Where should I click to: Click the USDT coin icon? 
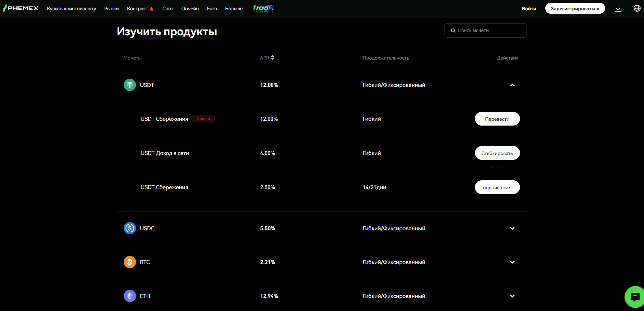pyautogui.click(x=130, y=85)
